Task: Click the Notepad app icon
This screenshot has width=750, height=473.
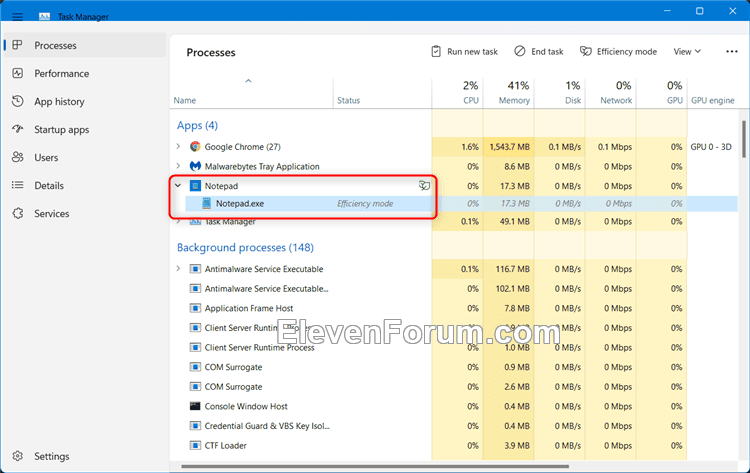Action: pos(195,186)
